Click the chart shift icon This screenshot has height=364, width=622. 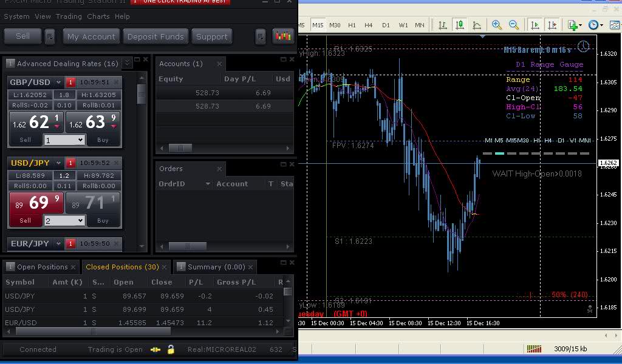coord(552,25)
